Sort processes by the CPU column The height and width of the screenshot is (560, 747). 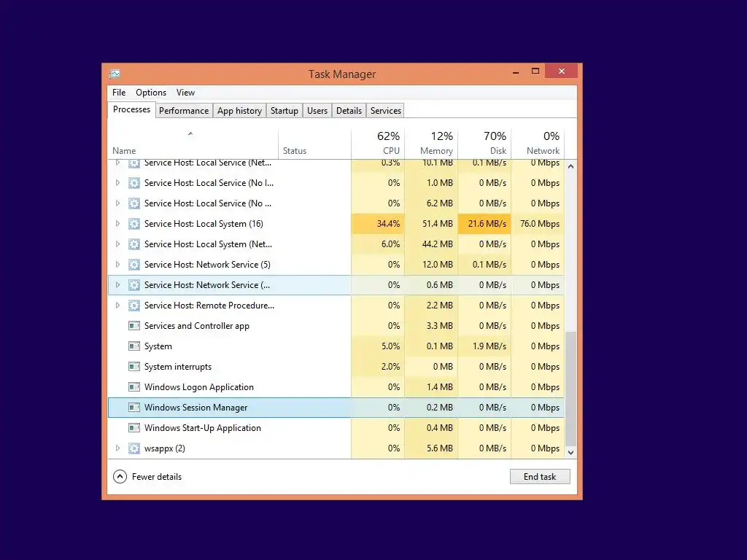click(x=378, y=144)
